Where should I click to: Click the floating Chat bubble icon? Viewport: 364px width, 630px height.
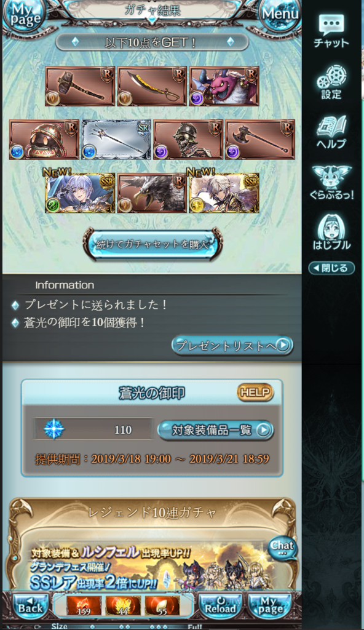click(x=283, y=548)
